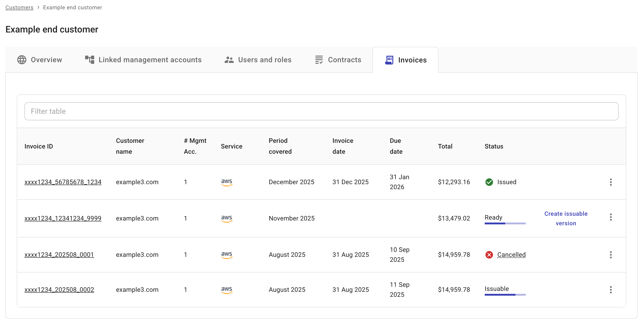Viewport: 644px width, 322px height.
Task: Click the red Cancelled status icon
Action: coord(489,255)
